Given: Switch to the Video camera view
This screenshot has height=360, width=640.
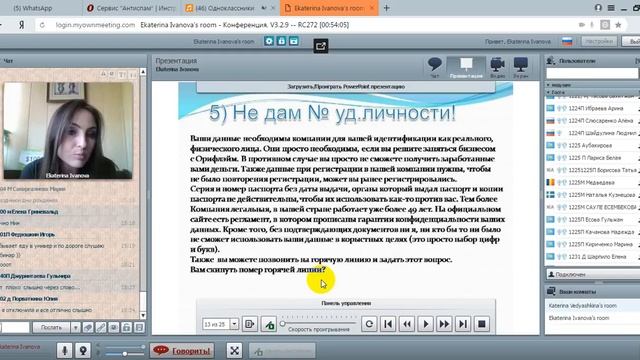Looking at the screenshot, I should 498,67.
